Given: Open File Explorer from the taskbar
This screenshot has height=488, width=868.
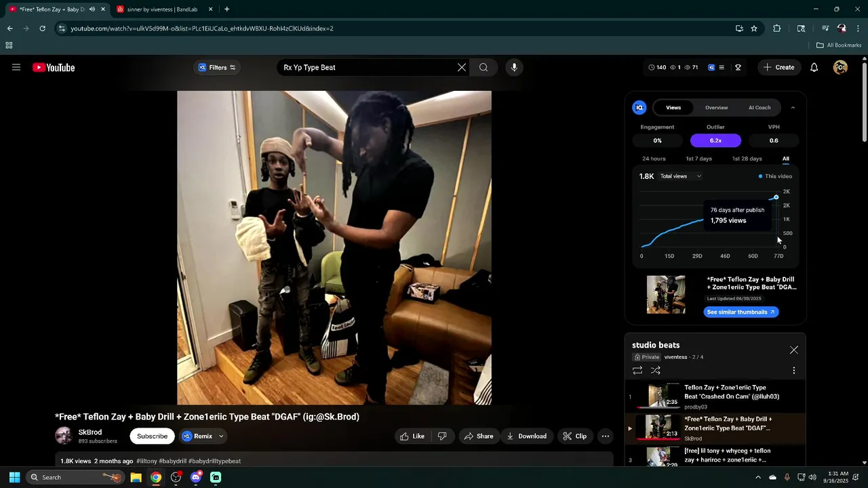Looking at the screenshot, I should point(136,477).
